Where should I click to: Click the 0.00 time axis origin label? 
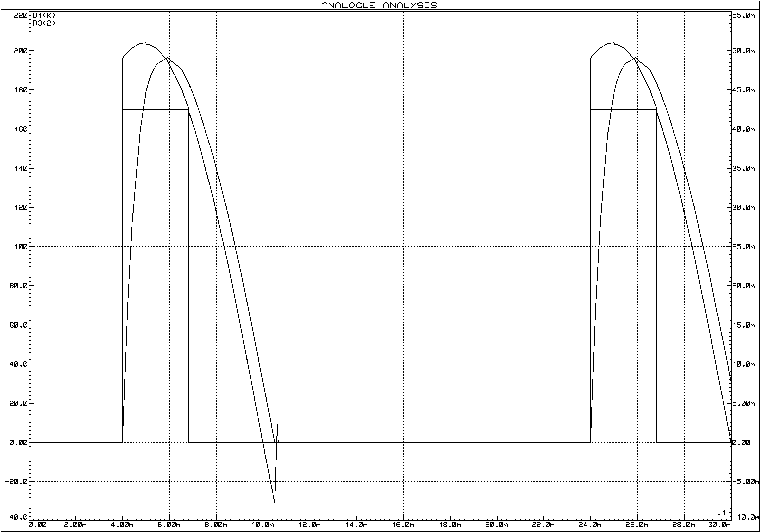click(37, 525)
